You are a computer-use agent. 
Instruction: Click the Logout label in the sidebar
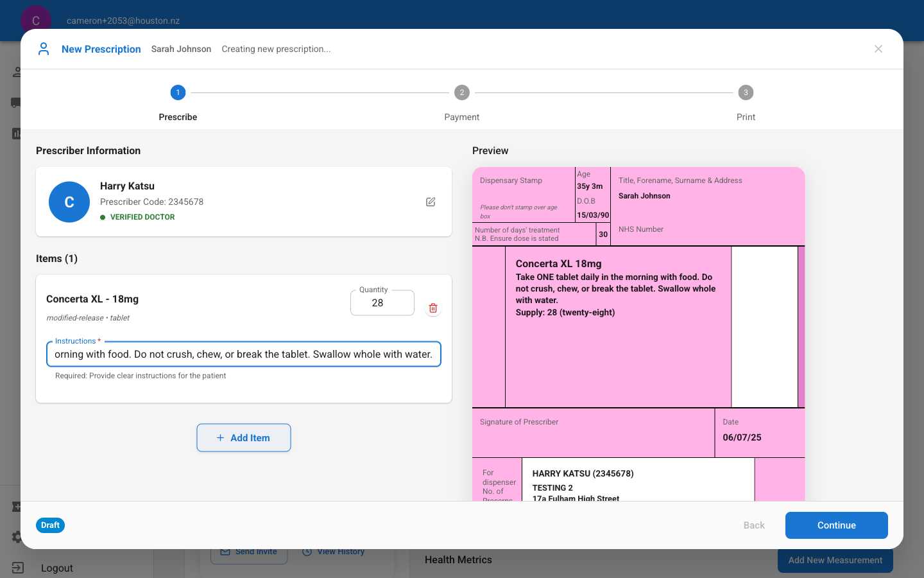[x=57, y=568]
